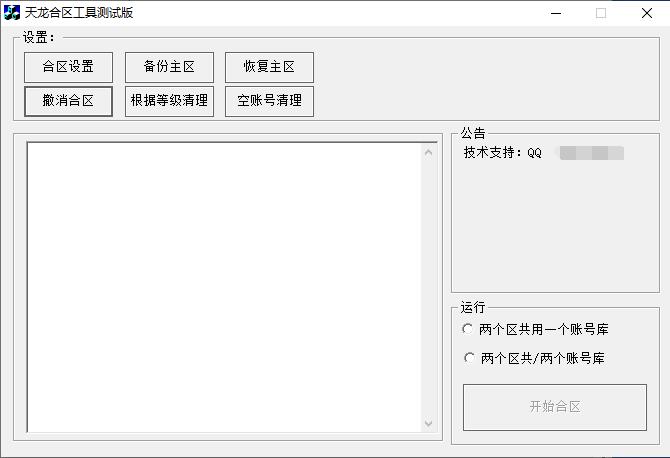Run the 空账号清理 empty account cleanup

point(269,101)
